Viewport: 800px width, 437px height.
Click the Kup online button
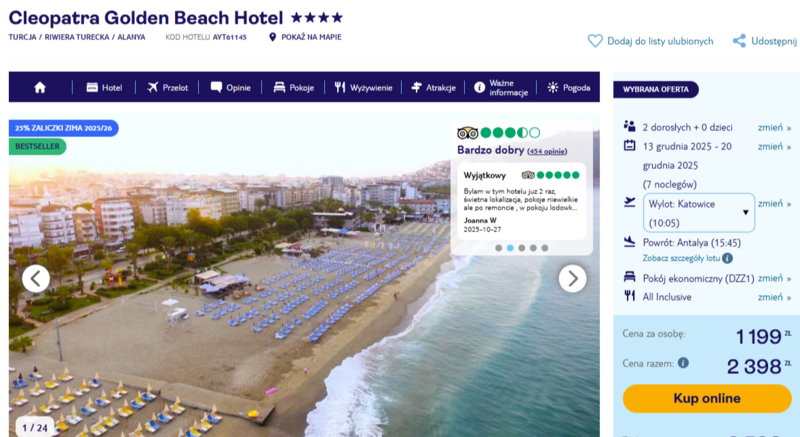click(x=706, y=398)
